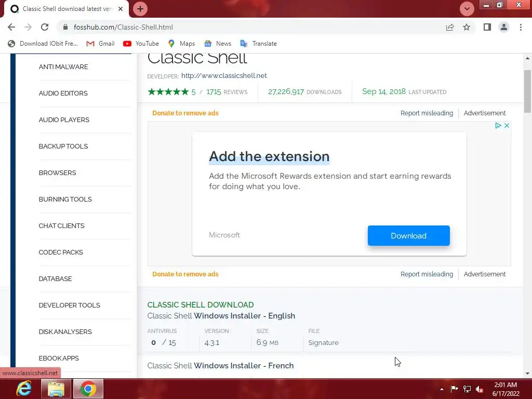Select the Classic Shell download tab
The width and height of the screenshot is (532, 399).
(x=67, y=9)
